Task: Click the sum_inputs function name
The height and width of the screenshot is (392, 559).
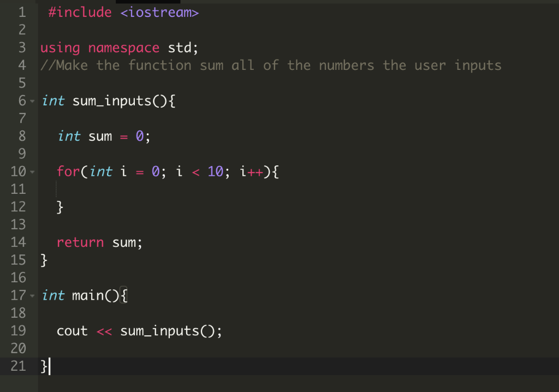Action: pyautogui.click(x=111, y=101)
